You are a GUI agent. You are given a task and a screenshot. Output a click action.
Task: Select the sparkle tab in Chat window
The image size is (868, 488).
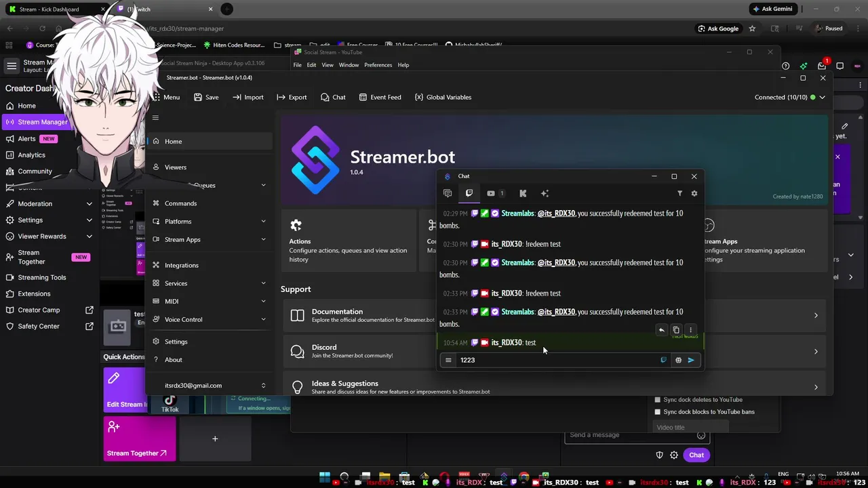(545, 193)
